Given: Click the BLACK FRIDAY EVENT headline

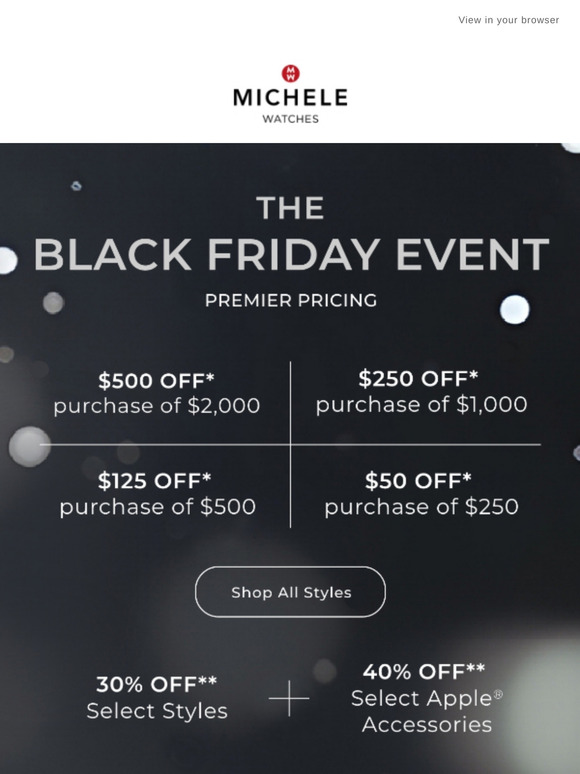Looking at the screenshot, I should click(x=291, y=255).
